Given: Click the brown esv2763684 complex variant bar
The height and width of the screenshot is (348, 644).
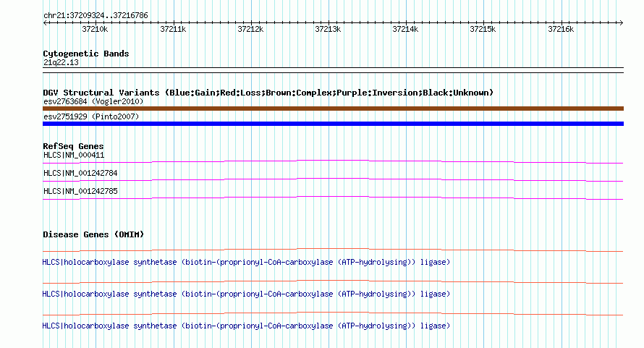Looking at the screenshot, I should click(333, 109).
